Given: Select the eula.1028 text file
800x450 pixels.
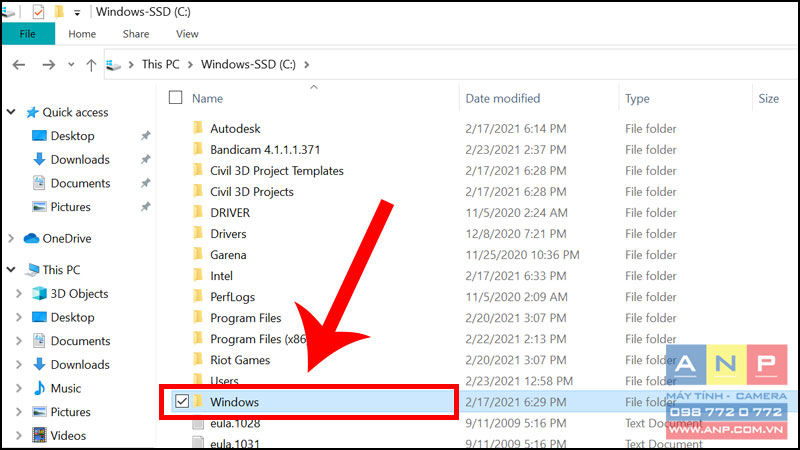Looking at the screenshot, I should point(235,423).
